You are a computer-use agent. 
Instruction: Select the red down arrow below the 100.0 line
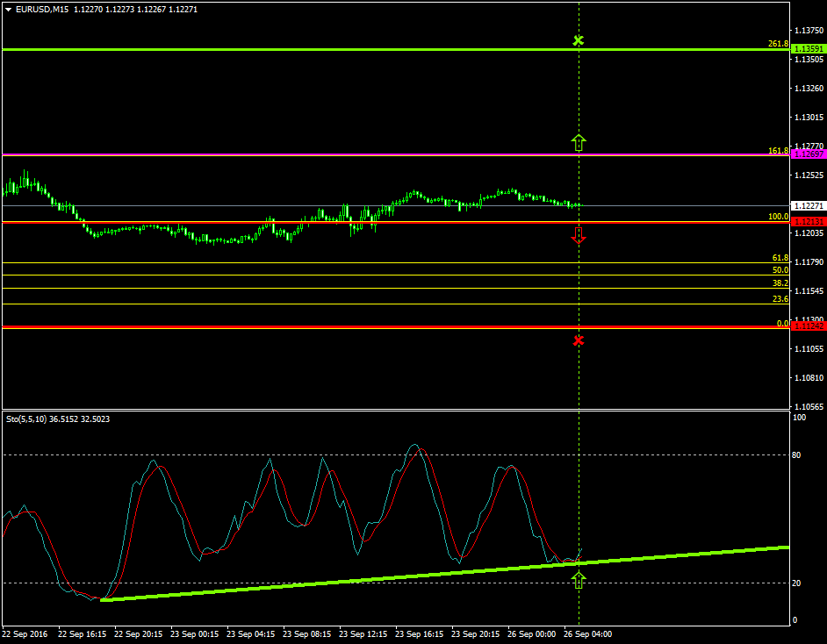click(x=578, y=234)
